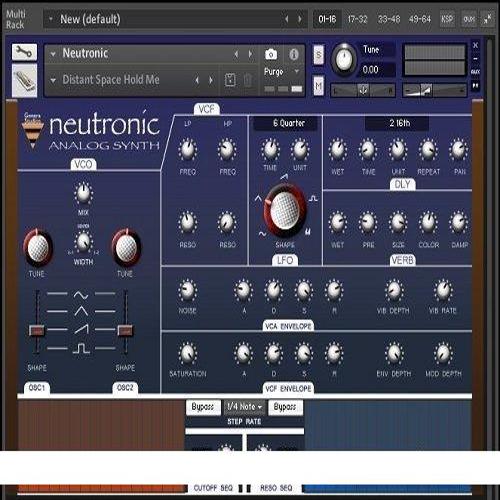Delete snapshot with trash icon

[x=247, y=80]
